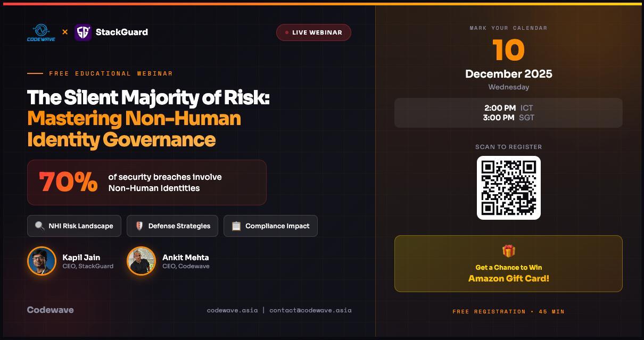Open the codewave.asia website link
644x340 pixels.
click(x=233, y=310)
